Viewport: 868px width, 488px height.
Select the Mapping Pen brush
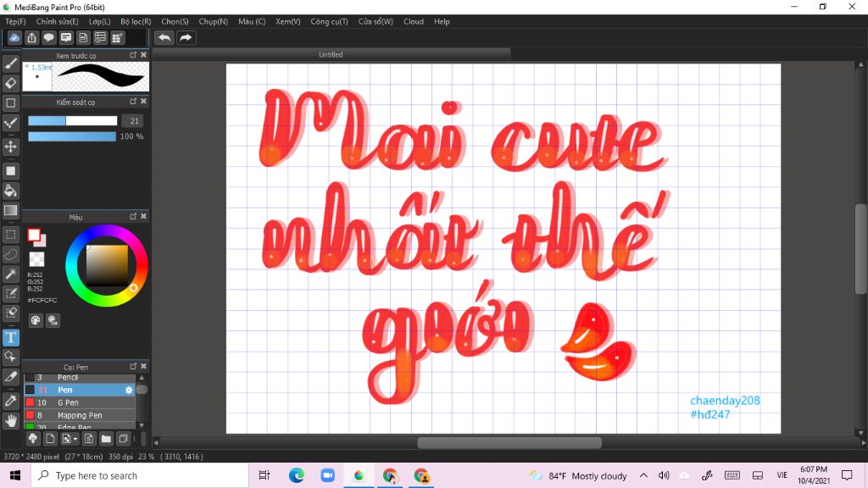tap(80, 415)
